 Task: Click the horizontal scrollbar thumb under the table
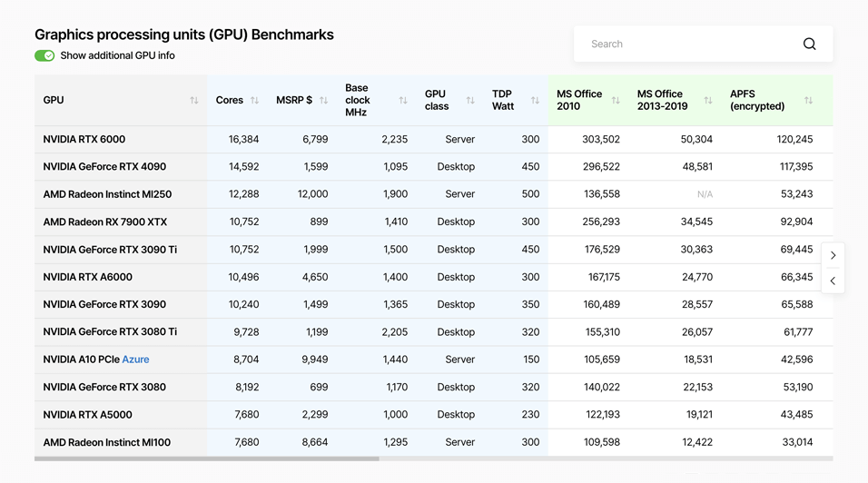[206, 458]
